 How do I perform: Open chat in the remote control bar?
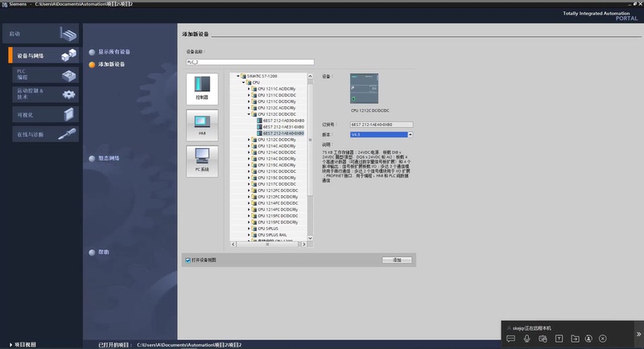click(x=510, y=339)
